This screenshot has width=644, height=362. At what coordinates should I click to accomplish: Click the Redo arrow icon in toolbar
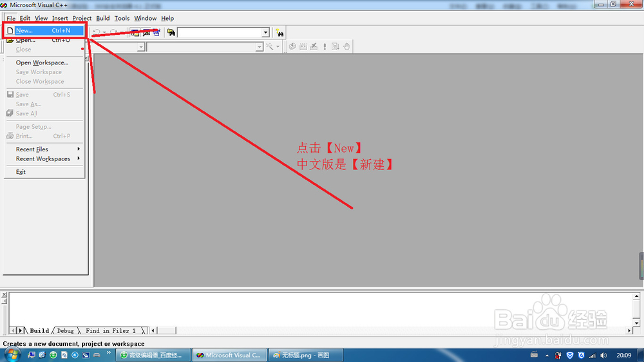point(114,32)
